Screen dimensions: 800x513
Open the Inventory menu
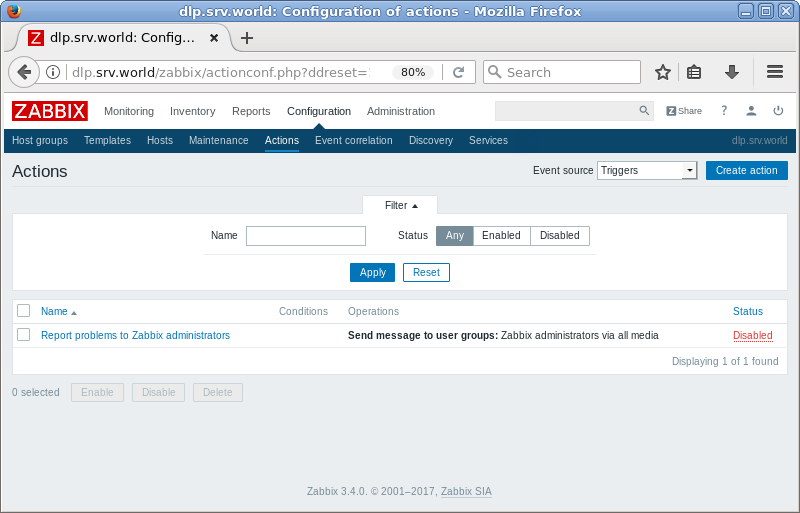click(192, 111)
